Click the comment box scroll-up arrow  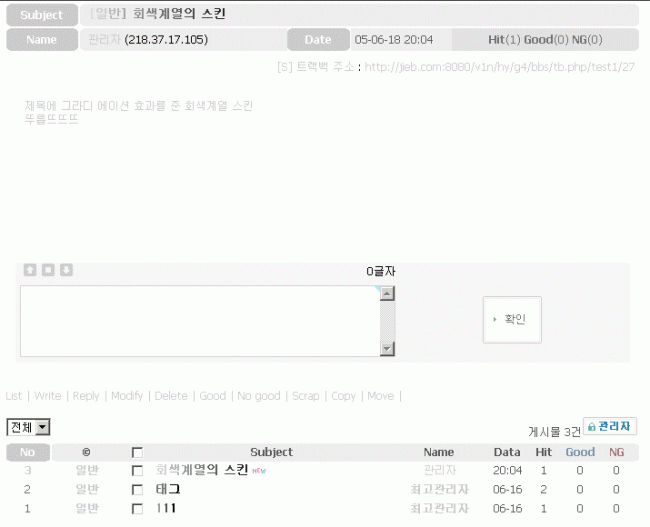coord(387,294)
